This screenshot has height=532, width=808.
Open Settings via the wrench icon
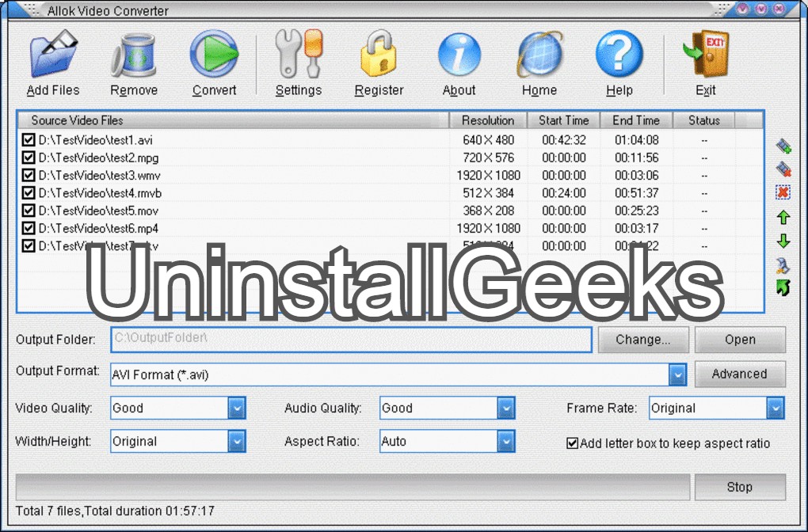299,54
